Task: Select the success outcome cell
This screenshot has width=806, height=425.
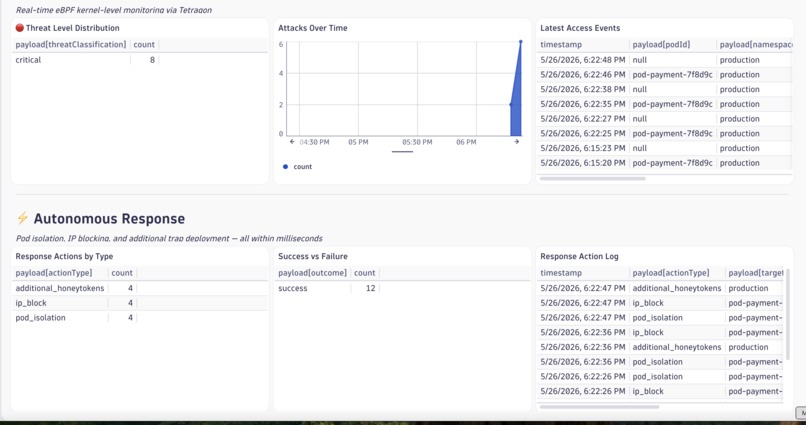Action: point(313,288)
